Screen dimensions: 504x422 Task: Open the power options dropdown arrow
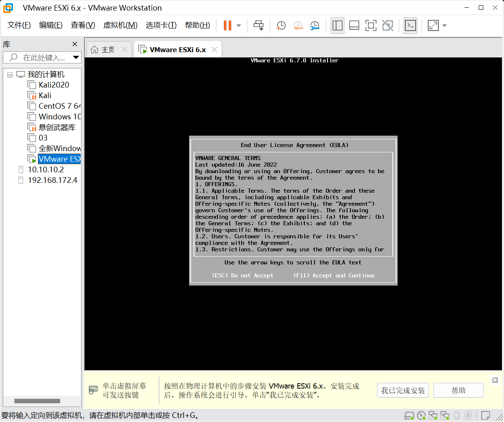click(x=239, y=26)
